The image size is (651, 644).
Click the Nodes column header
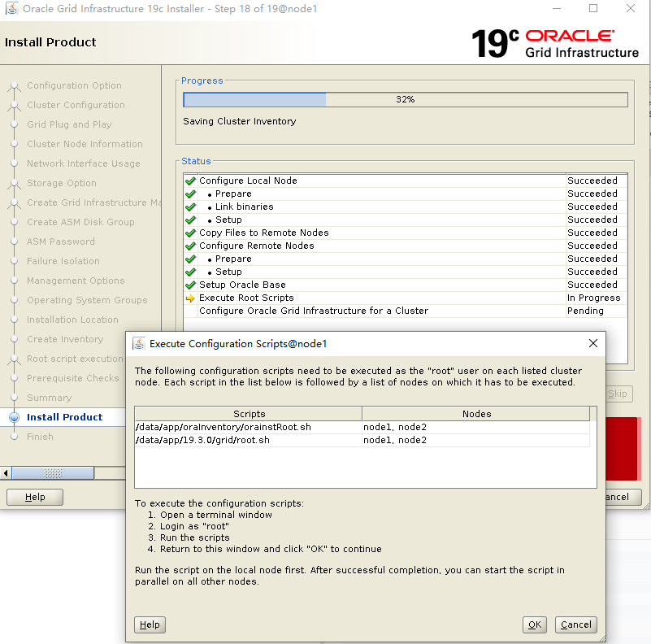coord(476,414)
